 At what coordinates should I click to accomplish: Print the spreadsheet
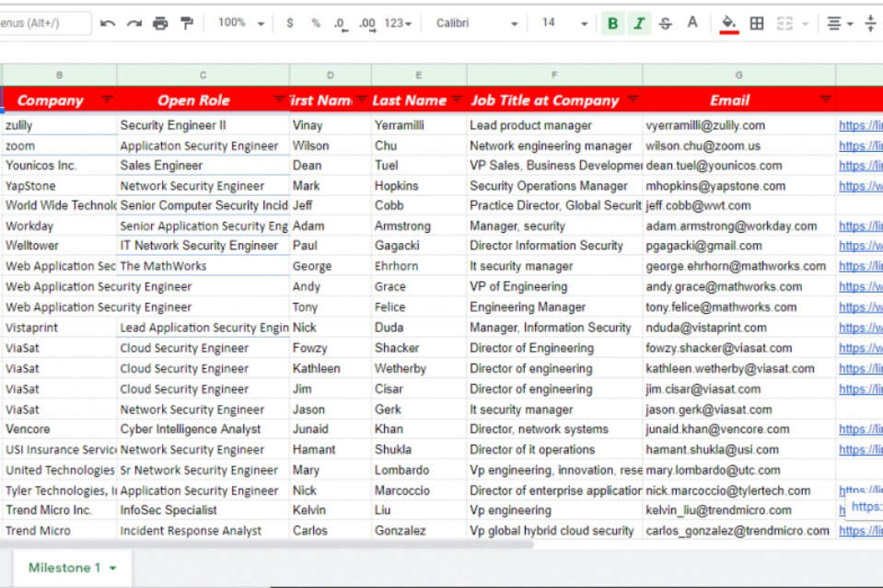(x=160, y=23)
